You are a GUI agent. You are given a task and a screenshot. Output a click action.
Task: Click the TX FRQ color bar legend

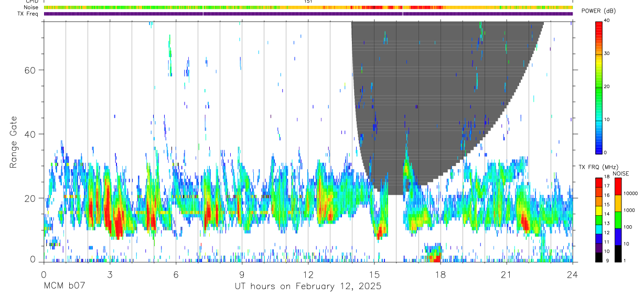click(x=599, y=219)
